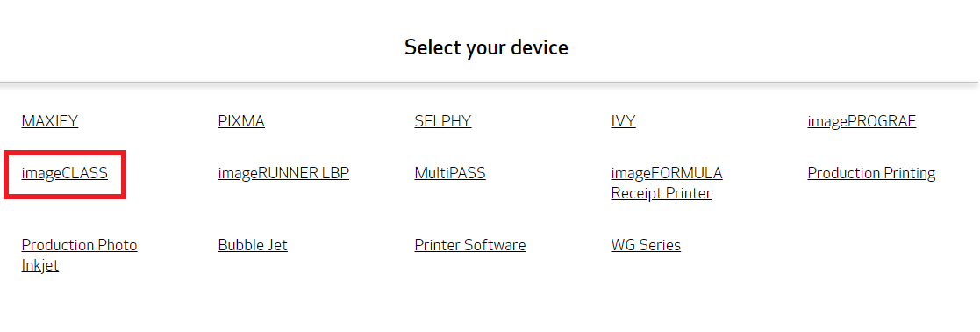Go to the IVY device page
The height and width of the screenshot is (332, 980).
(x=623, y=121)
